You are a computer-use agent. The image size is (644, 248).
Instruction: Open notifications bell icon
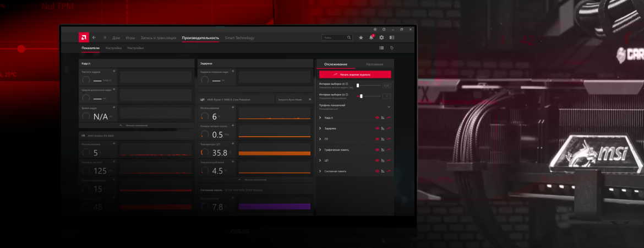[x=372, y=37]
